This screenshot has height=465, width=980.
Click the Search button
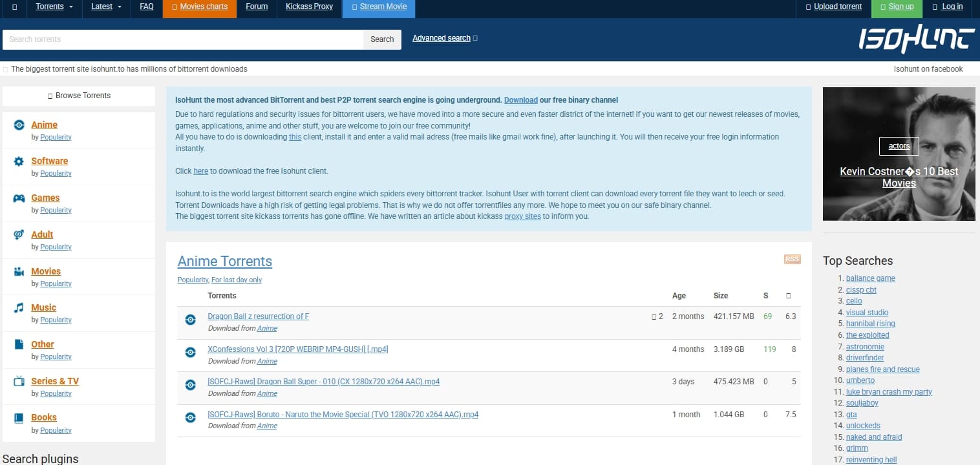pyautogui.click(x=382, y=39)
